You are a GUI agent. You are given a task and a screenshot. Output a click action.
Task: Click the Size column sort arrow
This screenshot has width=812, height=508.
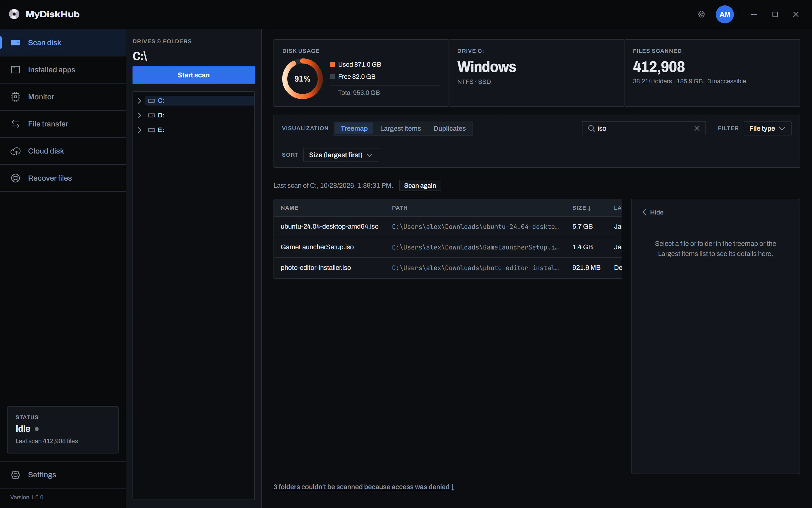tap(589, 208)
